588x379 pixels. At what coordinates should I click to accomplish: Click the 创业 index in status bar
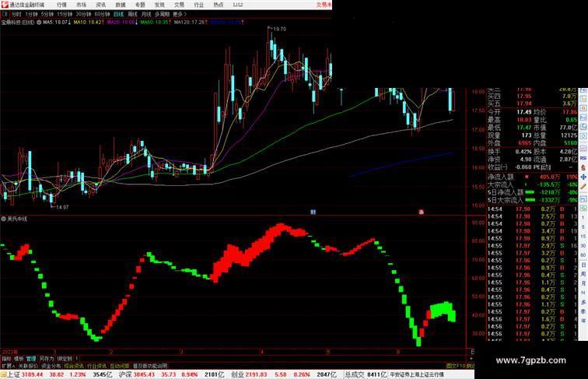tap(238, 374)
